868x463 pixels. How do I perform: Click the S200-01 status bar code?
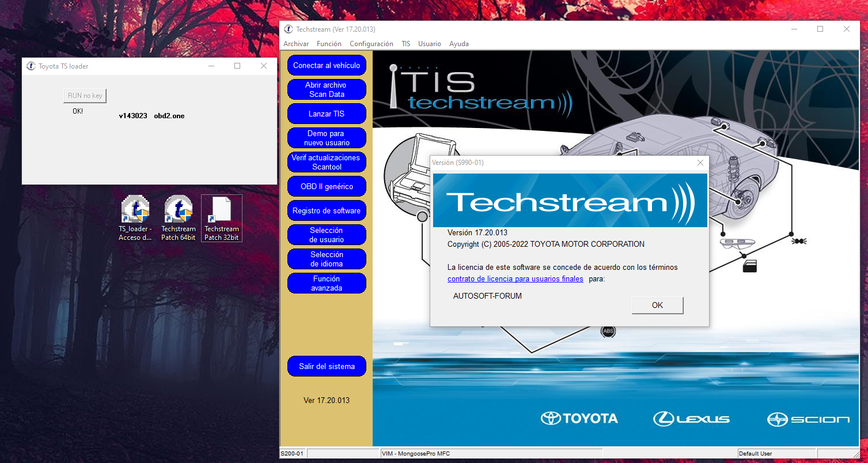coord(292,454)
